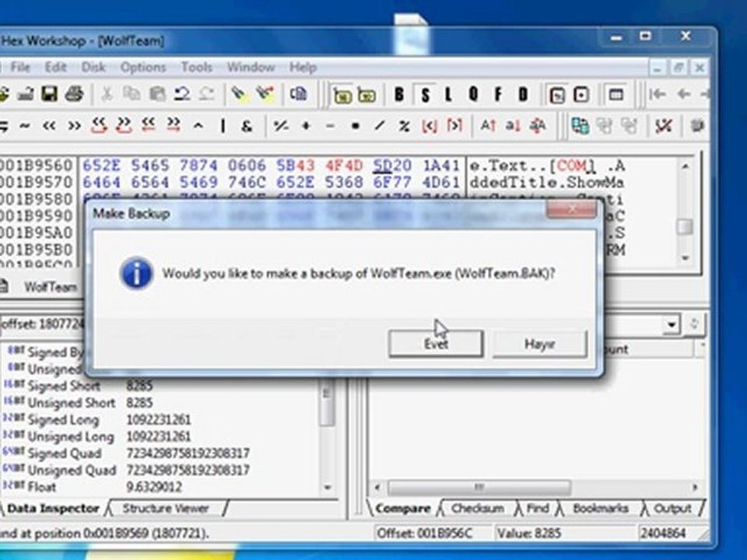Click the bitwise NOT tilde icon
Screen dimensions: 747x560
(24, 126)
